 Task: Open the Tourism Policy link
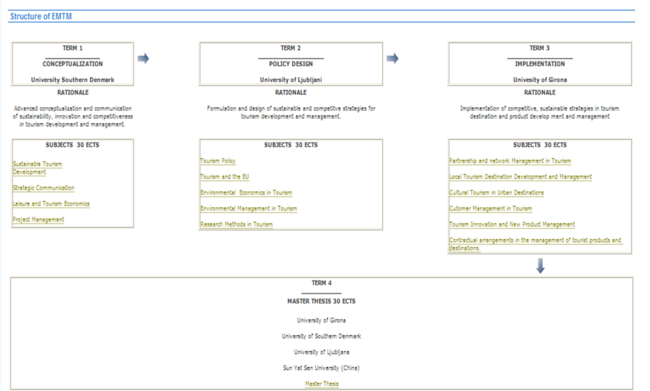218,161
